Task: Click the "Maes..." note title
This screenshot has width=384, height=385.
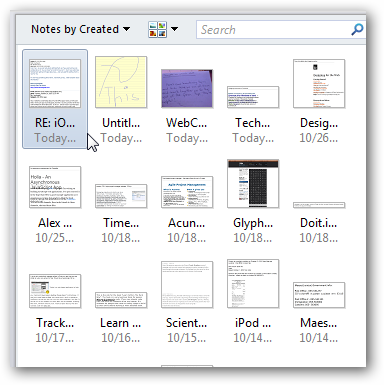Action: click(319, 323)
